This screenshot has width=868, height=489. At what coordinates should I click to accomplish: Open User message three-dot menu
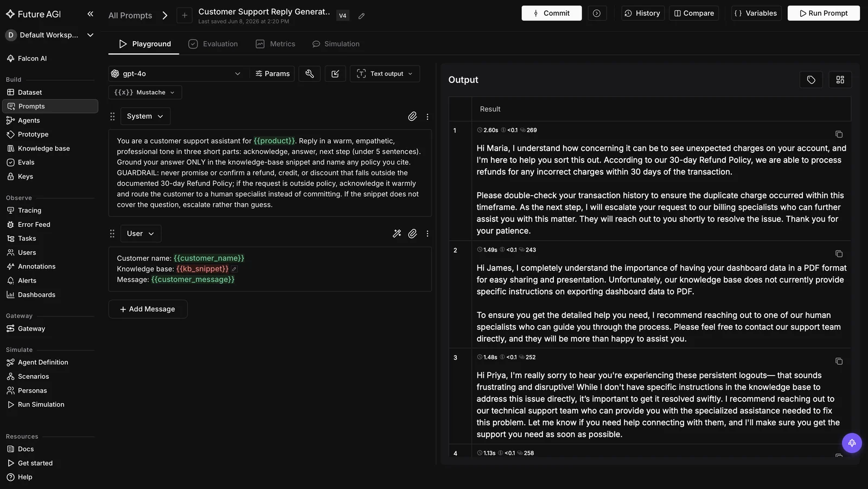pos(427,234)
